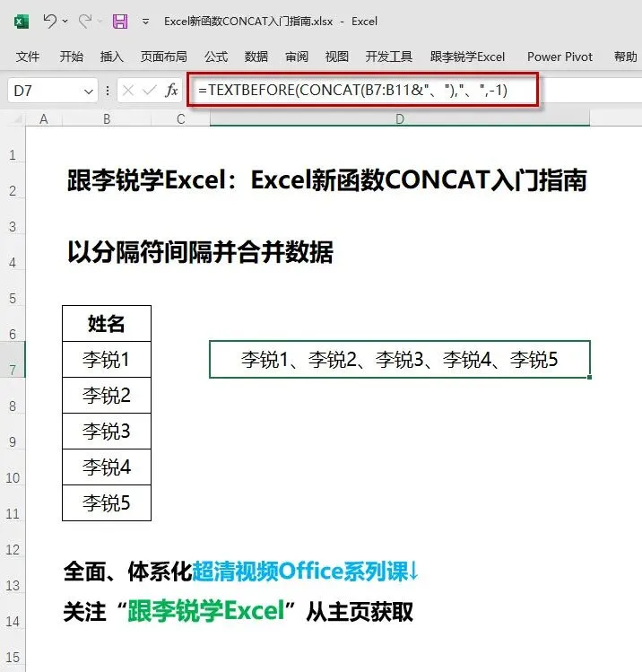642x672 pixels.
Task: Switch to the 开始 ribbon tab
Action: [x=71, y=57]
